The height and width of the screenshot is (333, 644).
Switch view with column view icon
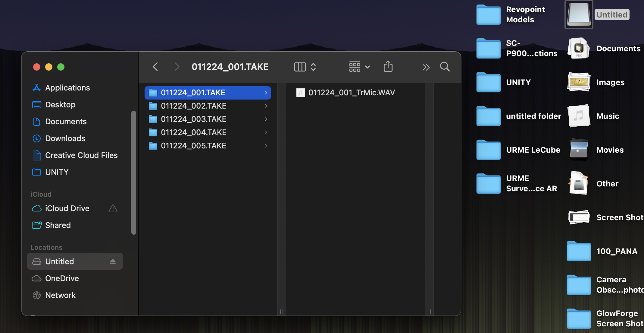pyautogui.click(x=300, y=67)
